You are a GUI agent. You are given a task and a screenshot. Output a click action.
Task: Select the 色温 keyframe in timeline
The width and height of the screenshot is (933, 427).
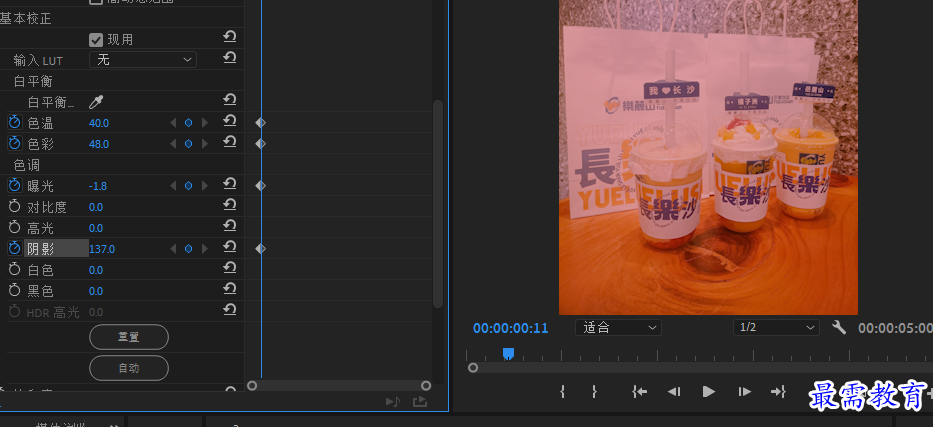point(261,123)
